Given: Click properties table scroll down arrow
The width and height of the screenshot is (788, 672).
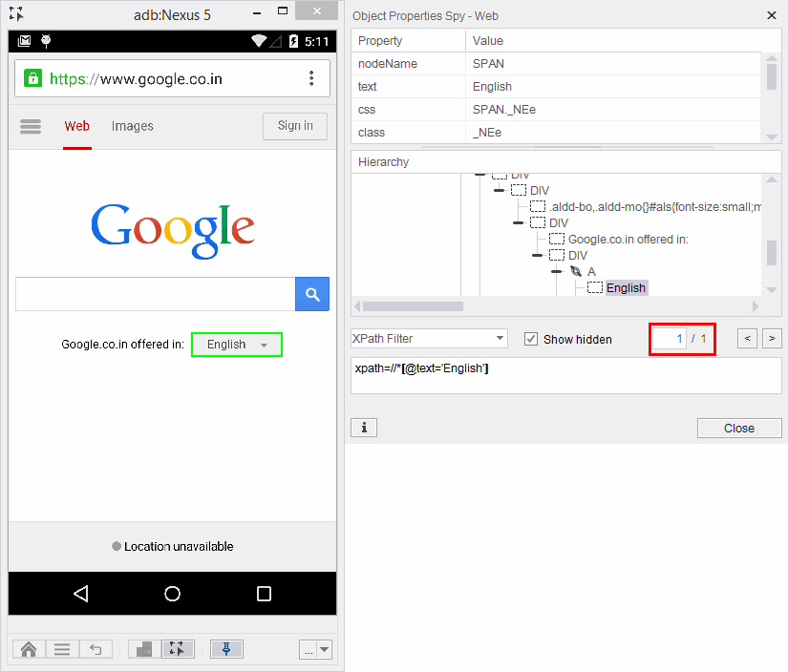Looking at the screenshot, I should pyautogui.click(x=772, y=137).
